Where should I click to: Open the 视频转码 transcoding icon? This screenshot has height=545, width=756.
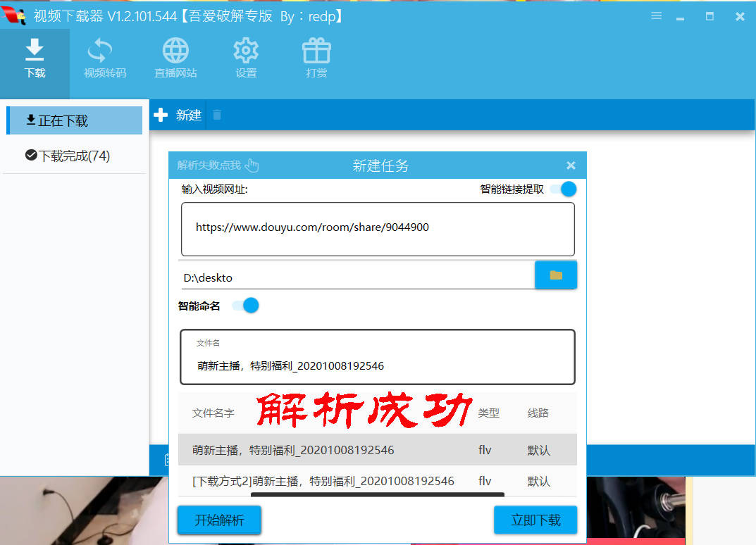pyautogui.click(x=100, y=50)
